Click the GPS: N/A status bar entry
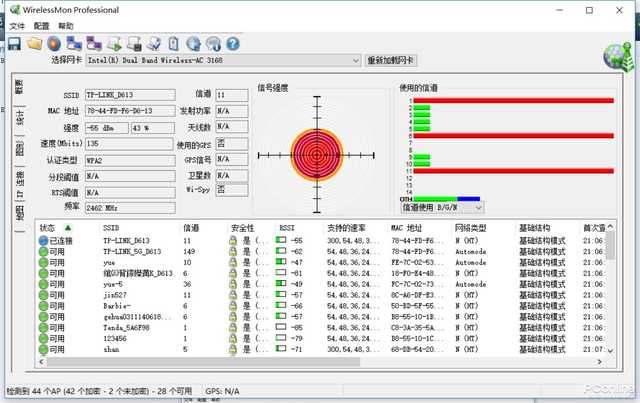This screenshot has width=640, height=403. pyautogui.click(x=222, y=391)
